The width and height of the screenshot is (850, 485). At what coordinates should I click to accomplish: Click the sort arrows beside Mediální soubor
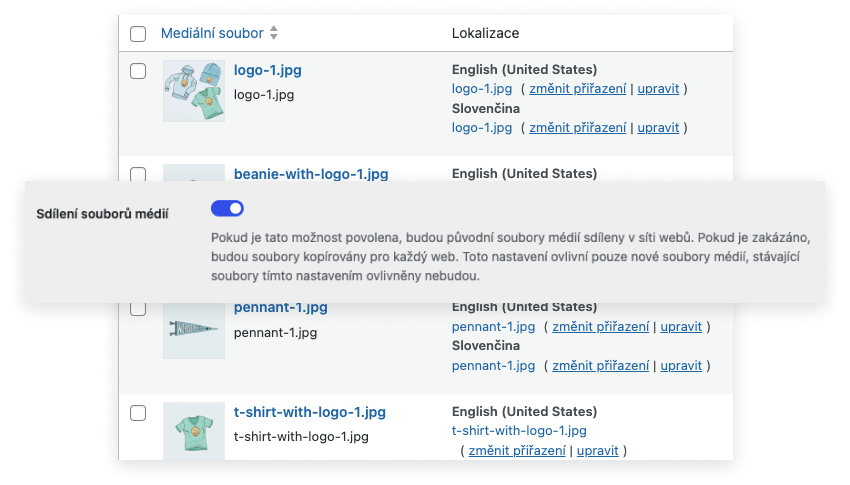pyautogui.click(x=274, y=33)
